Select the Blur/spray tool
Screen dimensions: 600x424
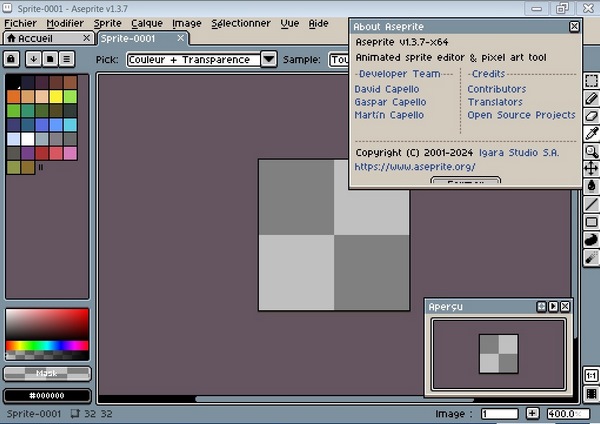pos(591,258)
